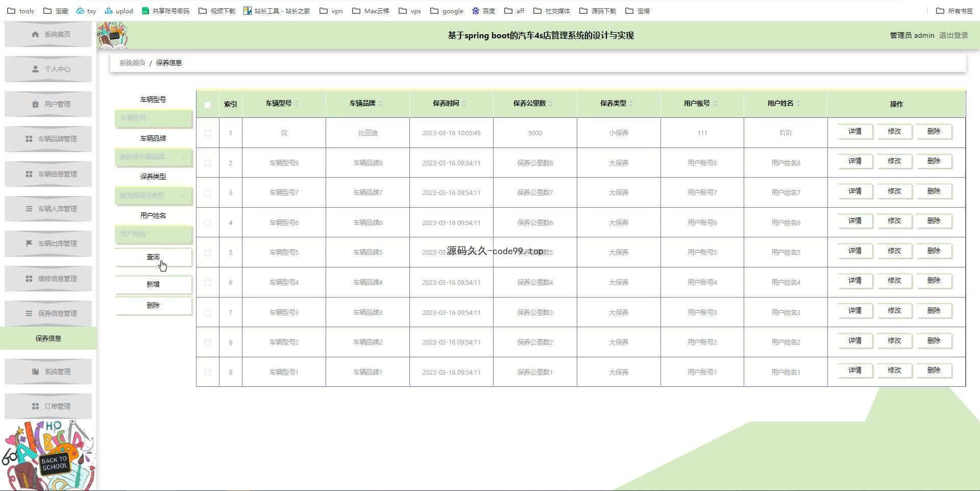The width and height of the screenshot is (980, 491).
Task: Click the clipboard icon beside 用户管理
Action: (35, 104)
